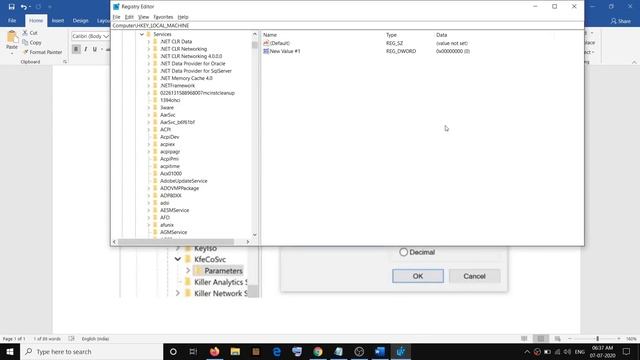The width and height of the screenshot is (640, 360).
Task: Click the registry tree horizontal scrollbar thumb
Action: (x=176, y=242)
